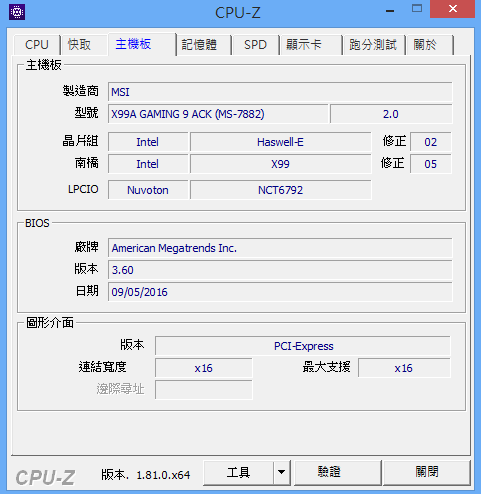The height and width of the screenshot is (494, 481).
Task: Click the 驗證 button
Action: (337, 472)
